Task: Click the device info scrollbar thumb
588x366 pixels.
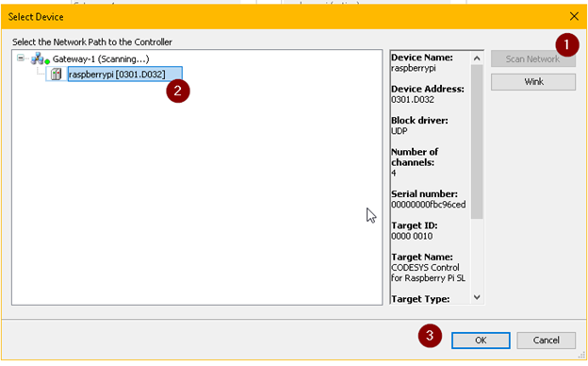Action: pos(477,141)
